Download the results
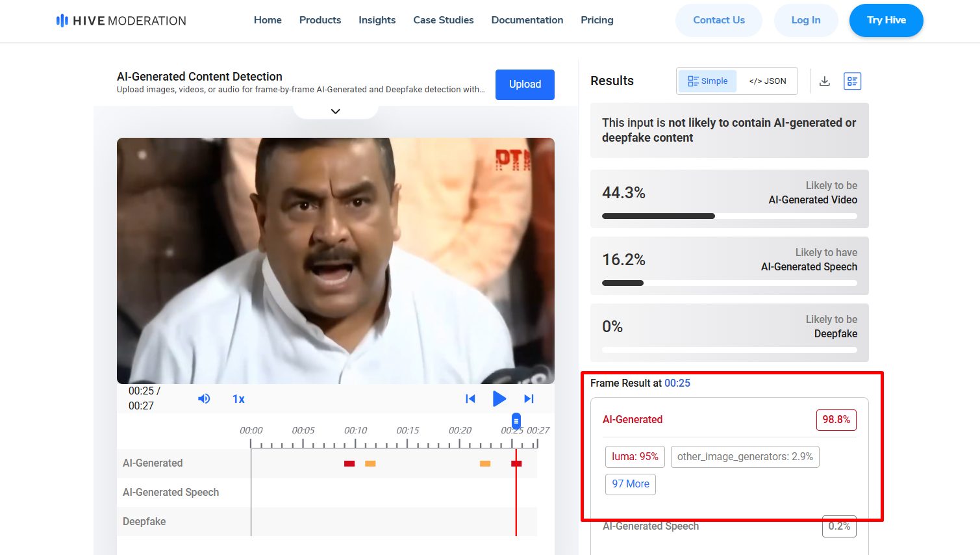The height and width of the screenshot is (555, 980). click(x=825, y=81)
